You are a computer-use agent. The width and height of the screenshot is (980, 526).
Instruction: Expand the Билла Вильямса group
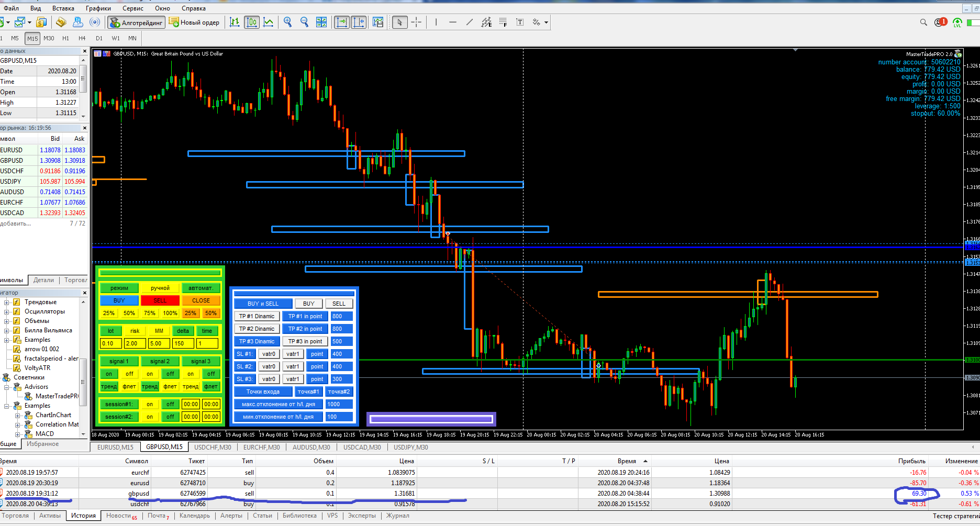coord(7,330)
